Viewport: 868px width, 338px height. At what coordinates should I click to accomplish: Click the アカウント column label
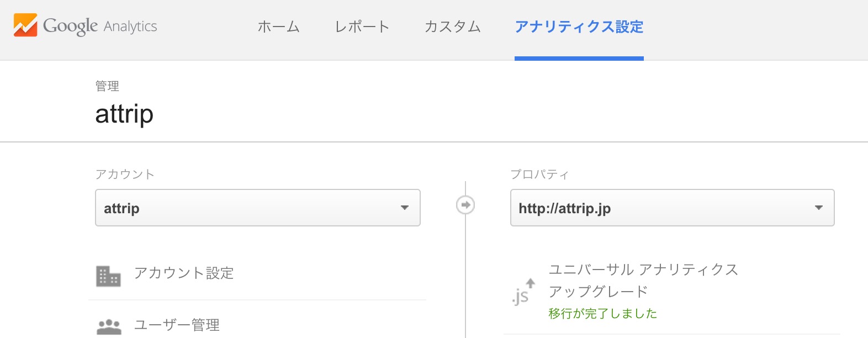(x=125, y=175)
